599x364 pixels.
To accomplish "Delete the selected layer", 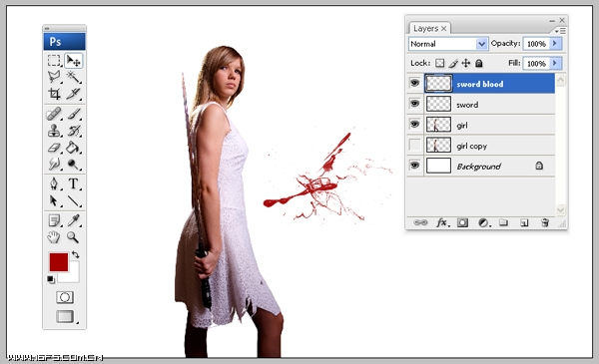I will point(545,222).
